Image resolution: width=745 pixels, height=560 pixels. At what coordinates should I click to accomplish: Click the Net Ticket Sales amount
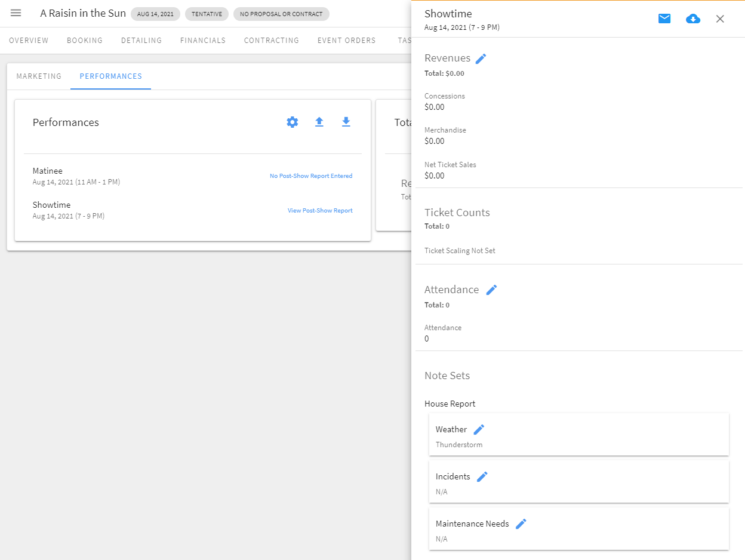[x=435, y=176]
